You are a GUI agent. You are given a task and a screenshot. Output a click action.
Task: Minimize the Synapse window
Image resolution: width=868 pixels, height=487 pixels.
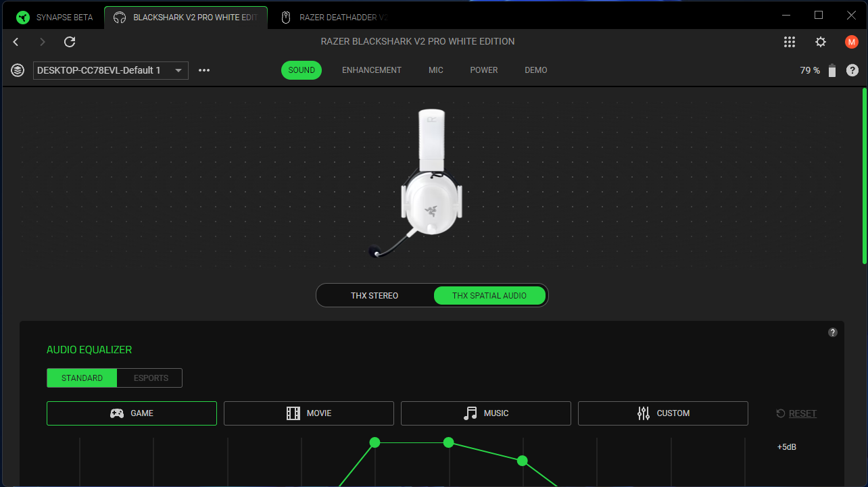click(x=786, y=15)
